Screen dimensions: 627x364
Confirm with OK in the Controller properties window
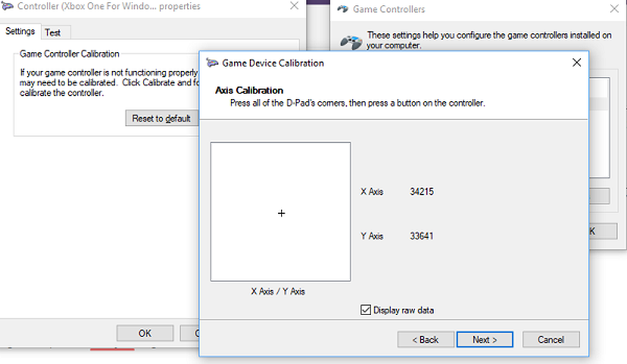tap(145, 333)
